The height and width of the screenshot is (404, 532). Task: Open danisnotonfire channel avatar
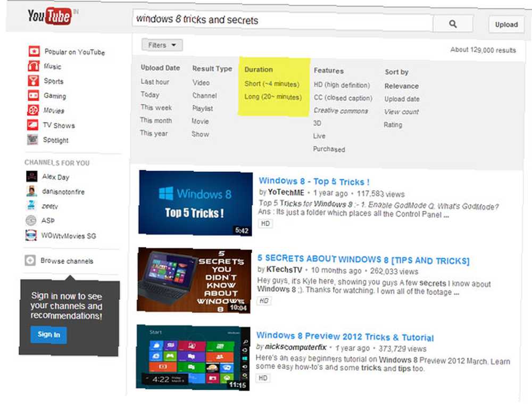point(31,191)
